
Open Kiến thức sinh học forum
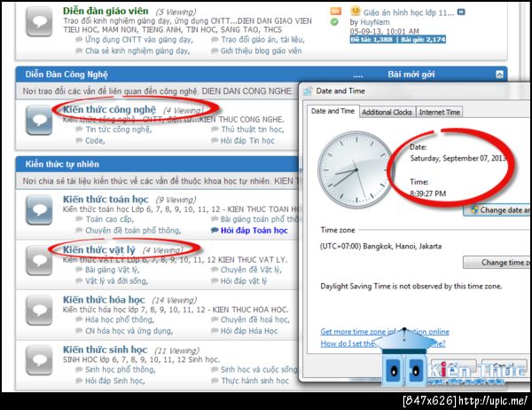(x=106, y=350)
